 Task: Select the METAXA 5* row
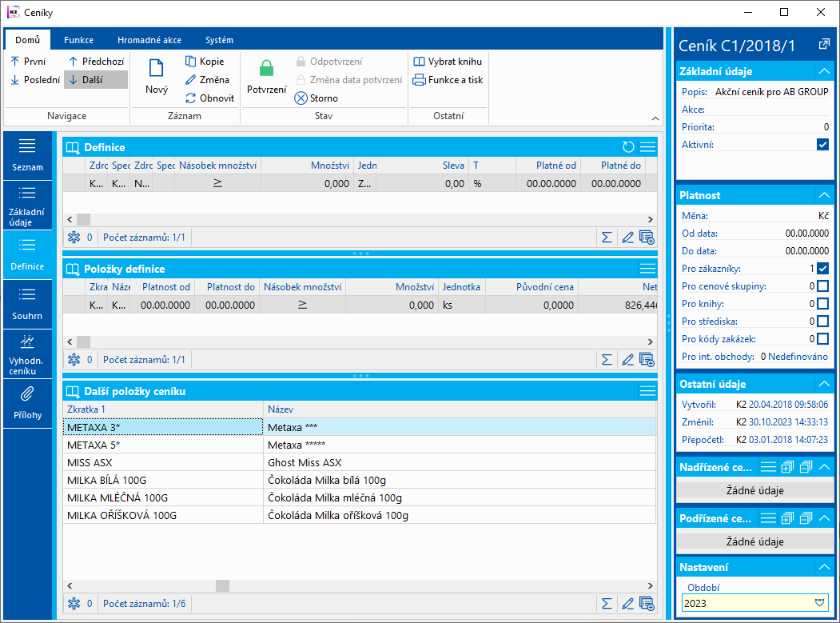point(360,445)
